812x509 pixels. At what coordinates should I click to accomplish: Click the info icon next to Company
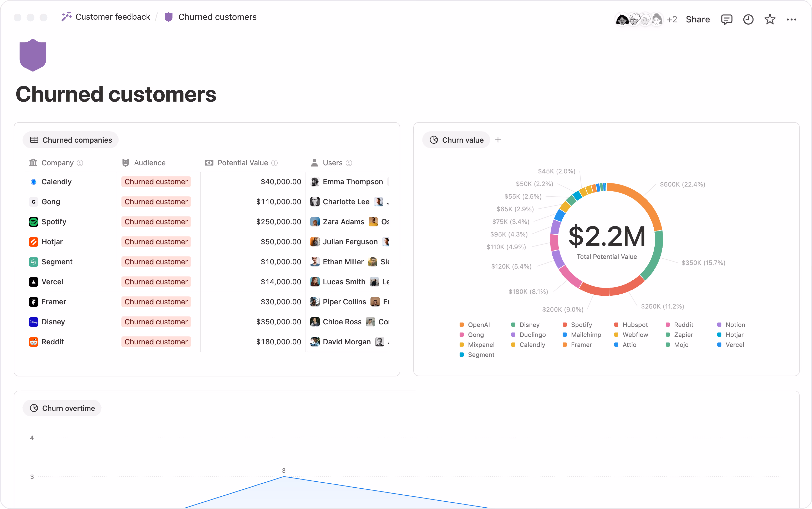point(80,163)
